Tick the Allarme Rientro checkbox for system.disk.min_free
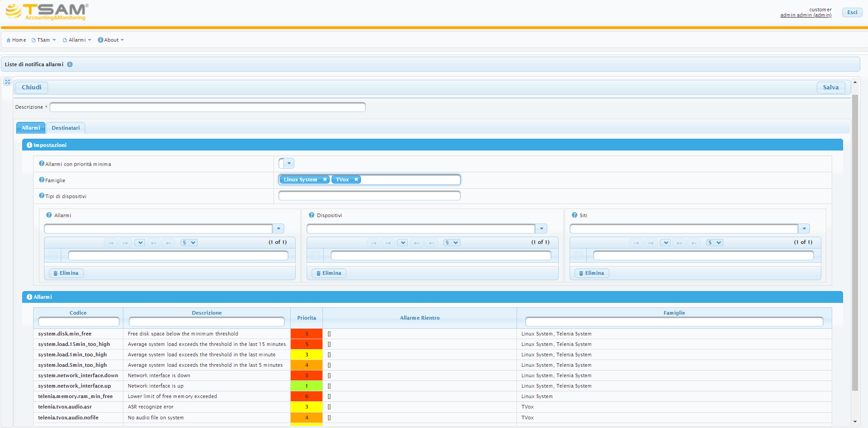Viewport: 868px width, 428px height. click(x=329, y=334)
